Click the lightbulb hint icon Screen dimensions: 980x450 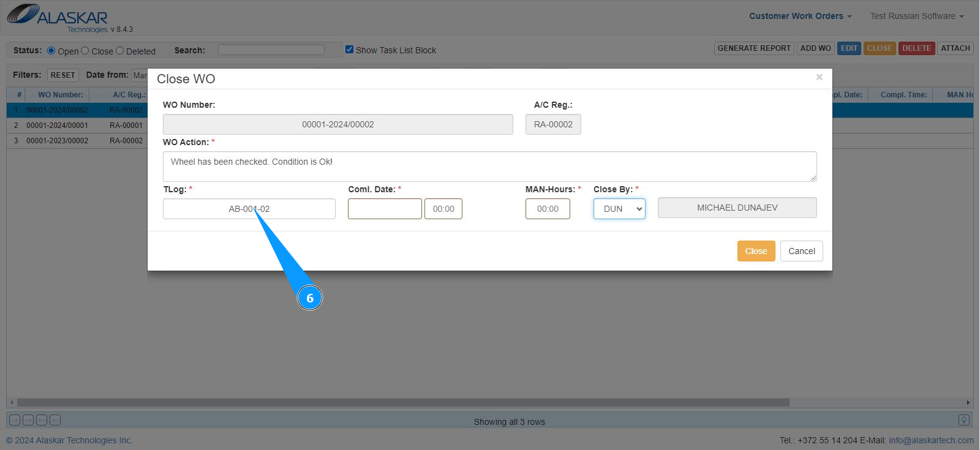pos(964,420)
